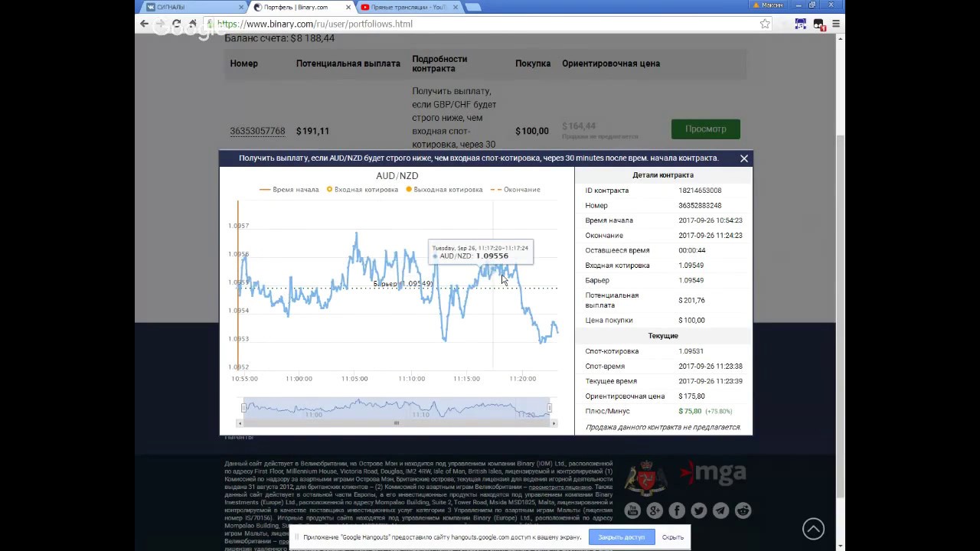This screenshot has width=980, height=551.
Task: Open the YouTube social icon in footer
Action: [x=632, y=510]
